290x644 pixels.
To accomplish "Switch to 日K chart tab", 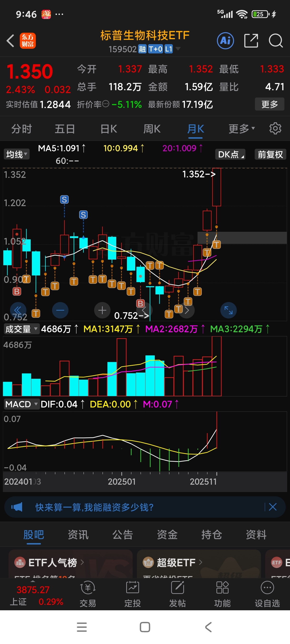I will click(x=109, y=129).
